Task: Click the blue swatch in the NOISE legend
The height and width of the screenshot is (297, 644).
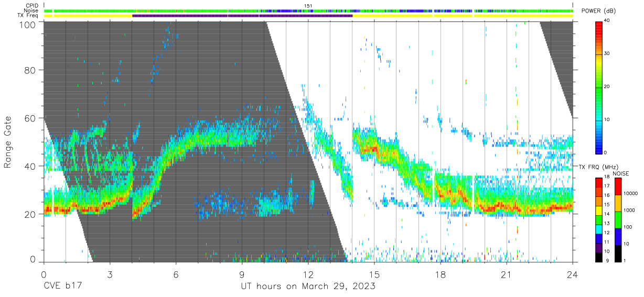Action: (x=619, y=237)
